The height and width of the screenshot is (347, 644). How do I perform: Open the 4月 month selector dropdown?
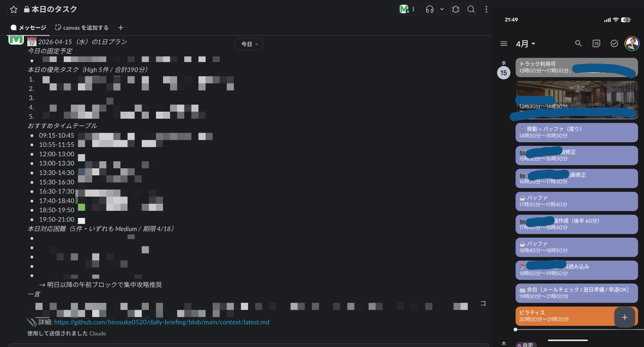point(525,44)
